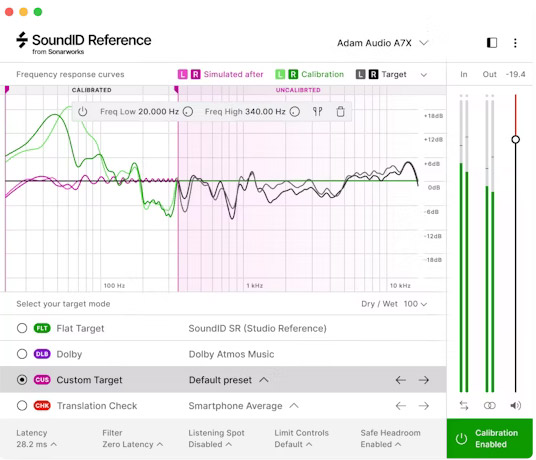Expand the Safe Headroom Enabled setting
This screenshot has height=460, width=536.
[390, 438]
